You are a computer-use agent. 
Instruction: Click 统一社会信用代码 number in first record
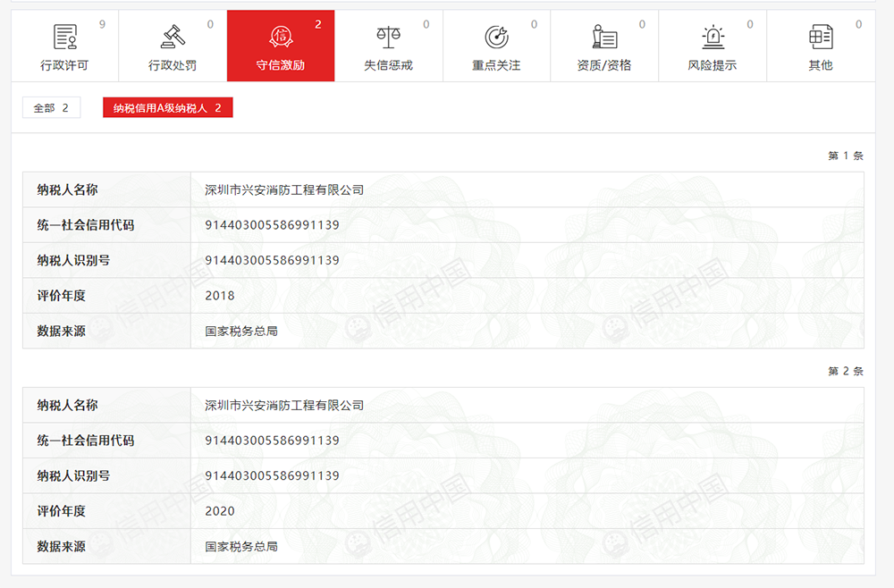click(272, 225)
